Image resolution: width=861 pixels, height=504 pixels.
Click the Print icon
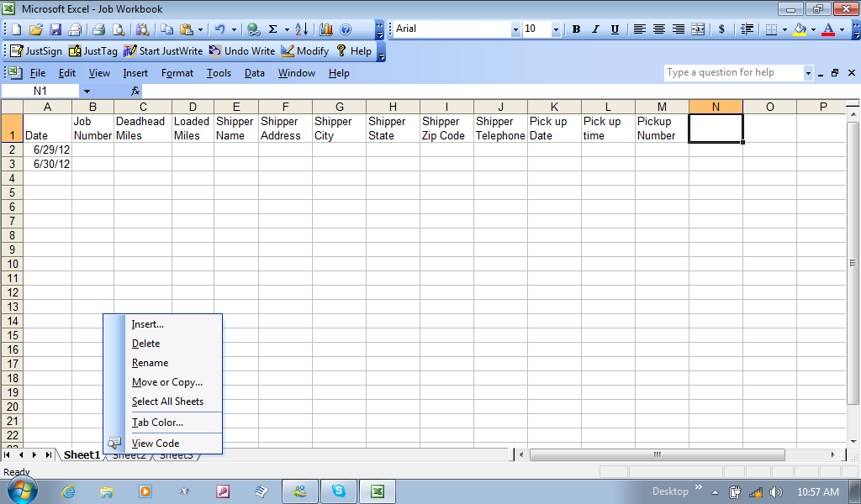(x=98, y=29)
